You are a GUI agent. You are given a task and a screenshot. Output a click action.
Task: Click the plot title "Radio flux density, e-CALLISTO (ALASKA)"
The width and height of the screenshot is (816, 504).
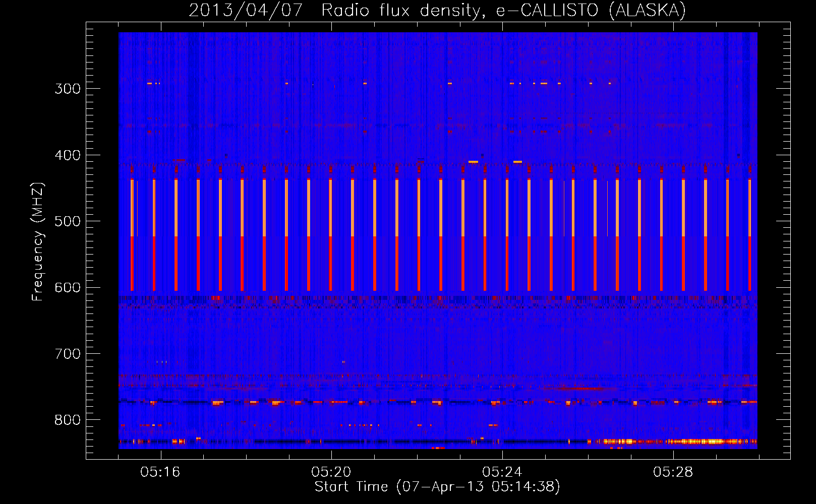(503, 10)
